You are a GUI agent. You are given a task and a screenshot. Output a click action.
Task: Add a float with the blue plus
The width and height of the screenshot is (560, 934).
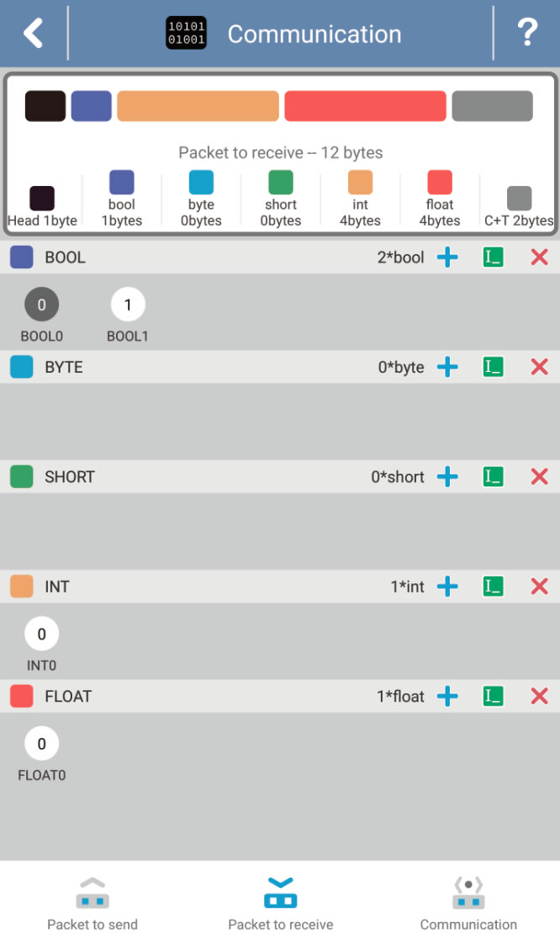(x=447, y=696)
